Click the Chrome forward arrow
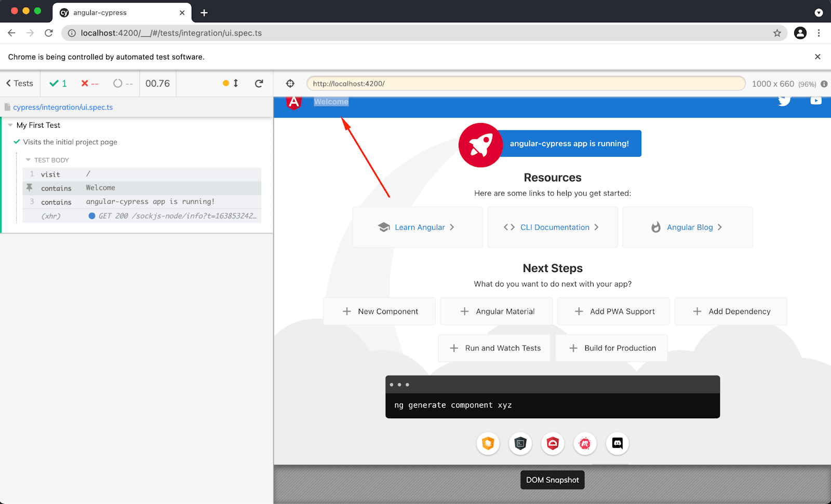Viewport: 831px width, 504px height. tap(30, 33)
